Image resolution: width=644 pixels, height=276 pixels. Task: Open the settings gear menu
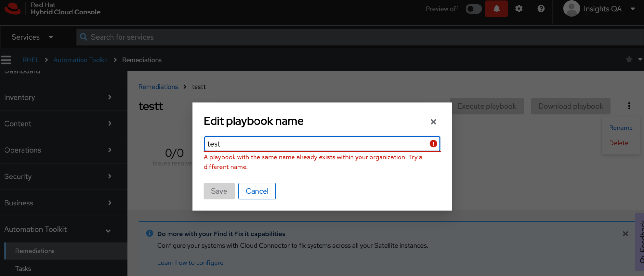tap(519, 9)
